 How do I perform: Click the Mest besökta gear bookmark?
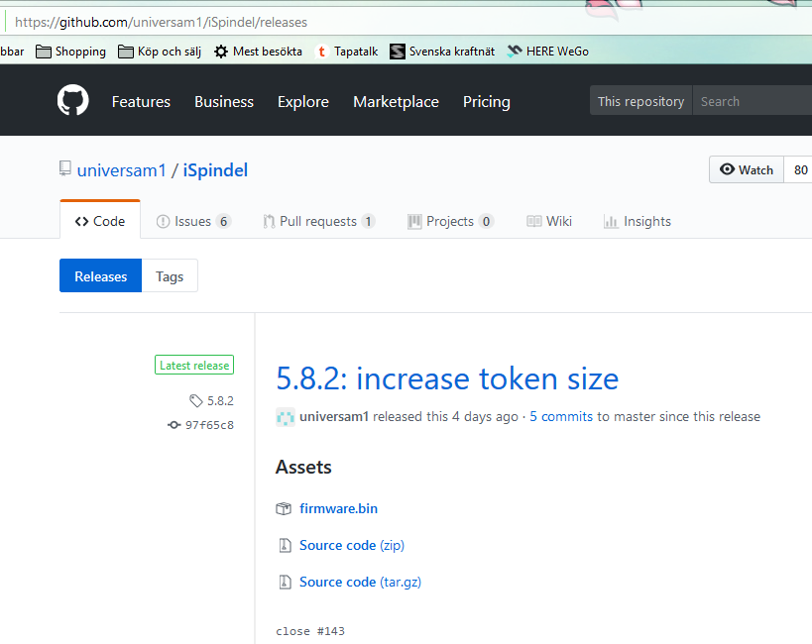tap(258, 52)
